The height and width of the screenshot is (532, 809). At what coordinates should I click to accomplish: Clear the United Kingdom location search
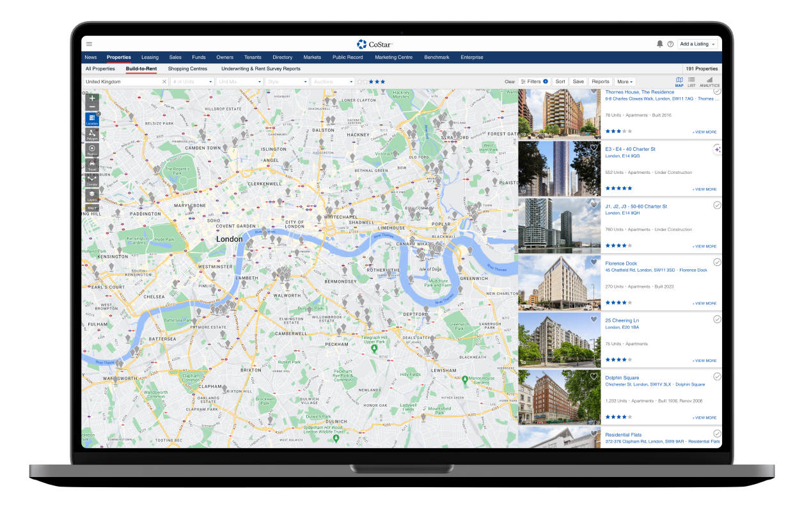(164, 82)
